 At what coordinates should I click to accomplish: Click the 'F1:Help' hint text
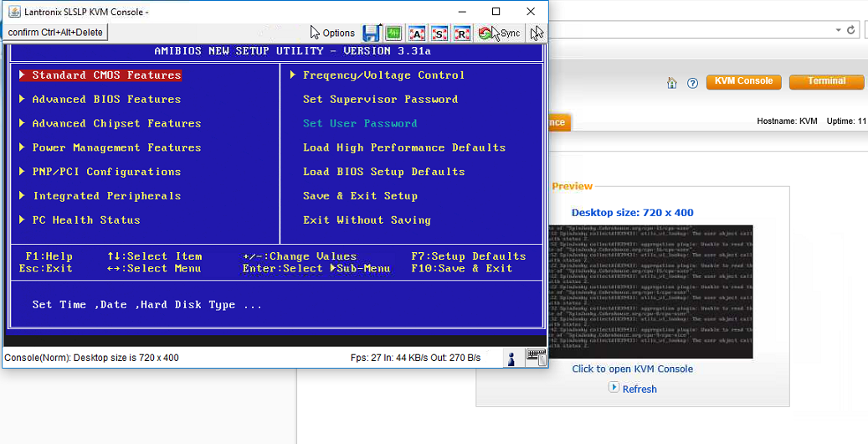(49, 256)
